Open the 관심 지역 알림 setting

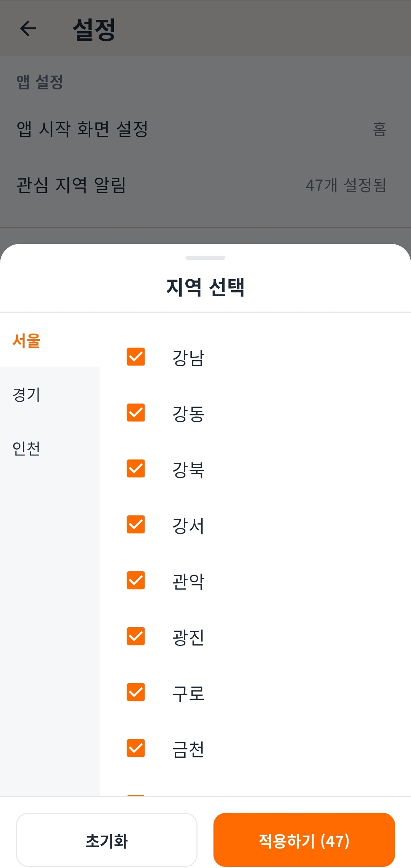pos(72,185)
